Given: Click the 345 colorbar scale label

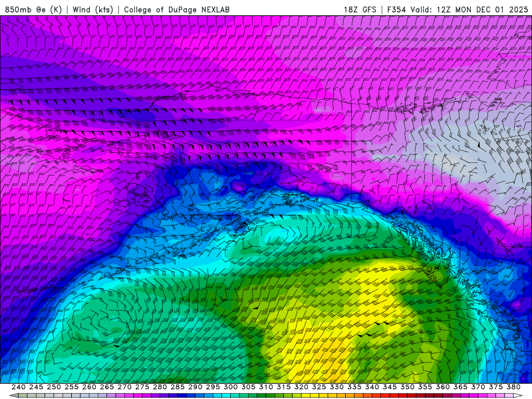Looking at the screenshot, I should [x=390, y=387].
